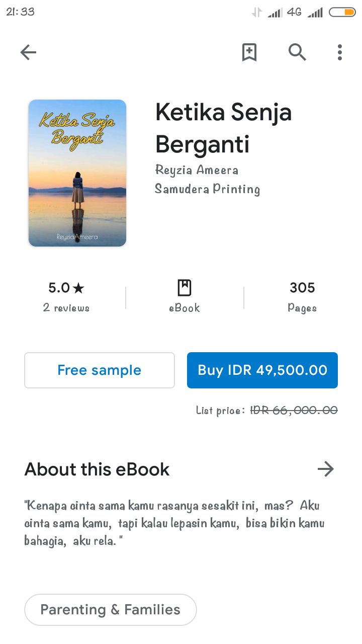Click the Free sample button
Screen dimensions: 362x644
click(x=100, y=370)
